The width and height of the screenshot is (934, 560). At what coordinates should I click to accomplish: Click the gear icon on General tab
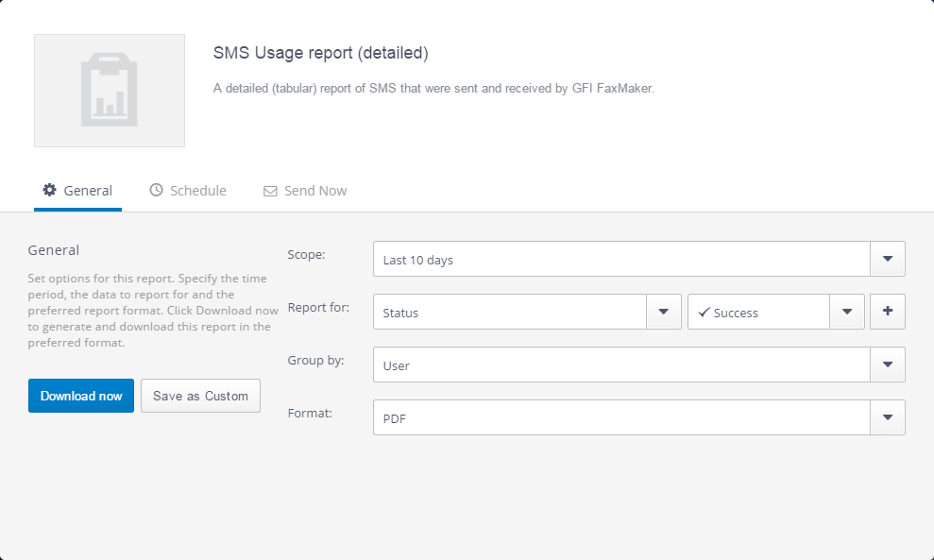pos(49,190)
